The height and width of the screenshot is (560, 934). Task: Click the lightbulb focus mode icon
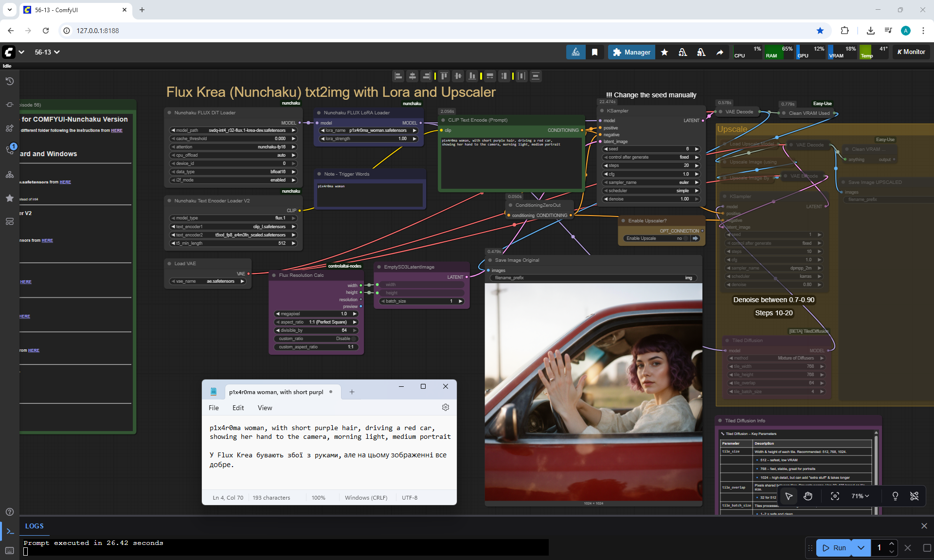click(895, 496)
